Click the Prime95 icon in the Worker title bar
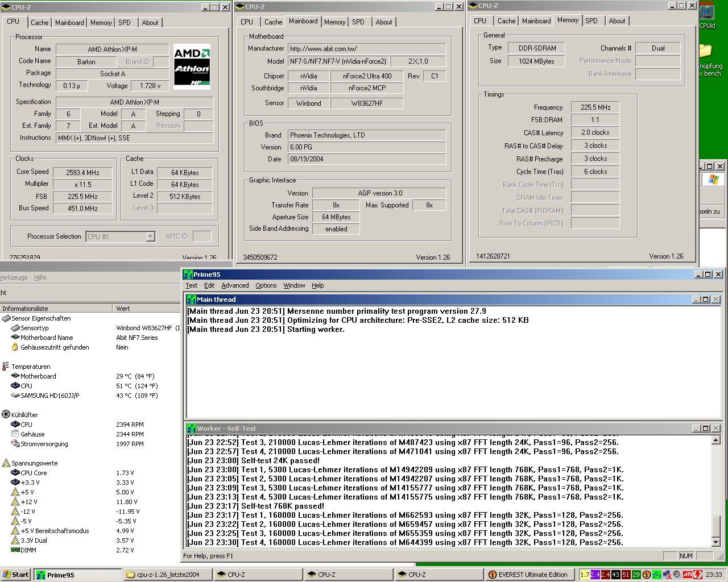The height and width of the screenshot is (582, 728). (191, 429)
